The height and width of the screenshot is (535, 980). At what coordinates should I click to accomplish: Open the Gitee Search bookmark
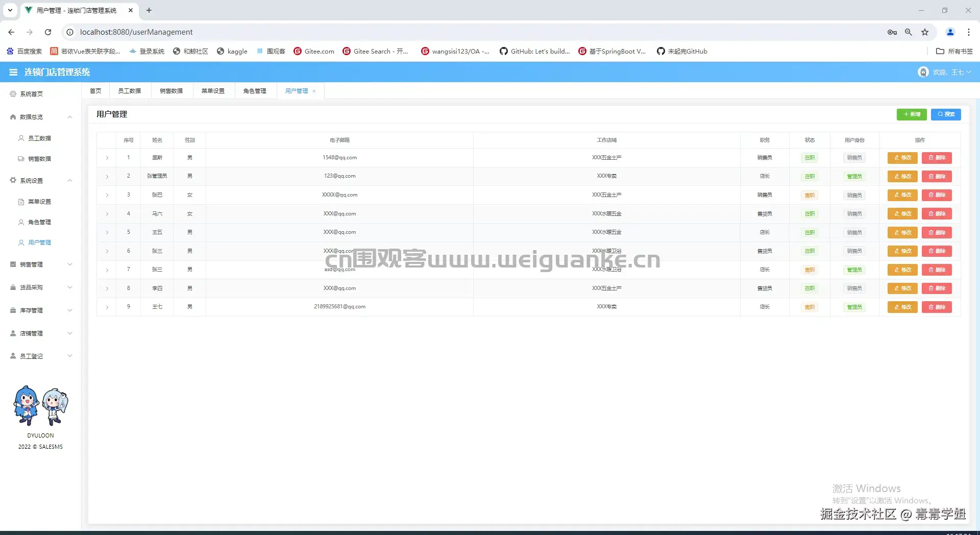pos(376,51)
